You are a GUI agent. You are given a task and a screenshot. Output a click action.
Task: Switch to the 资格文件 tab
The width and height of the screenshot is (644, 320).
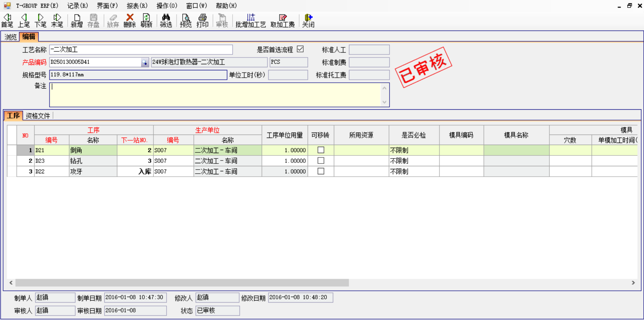tap(37, 115)
